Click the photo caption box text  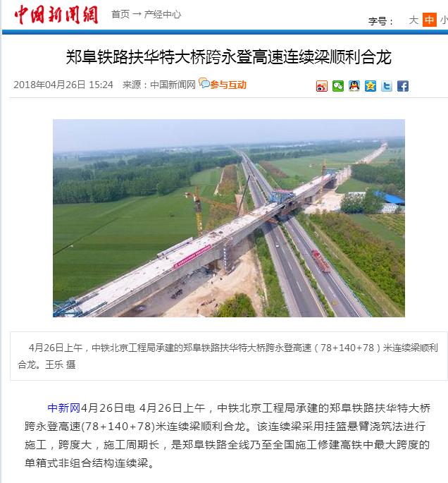click(x=229, y=356)
